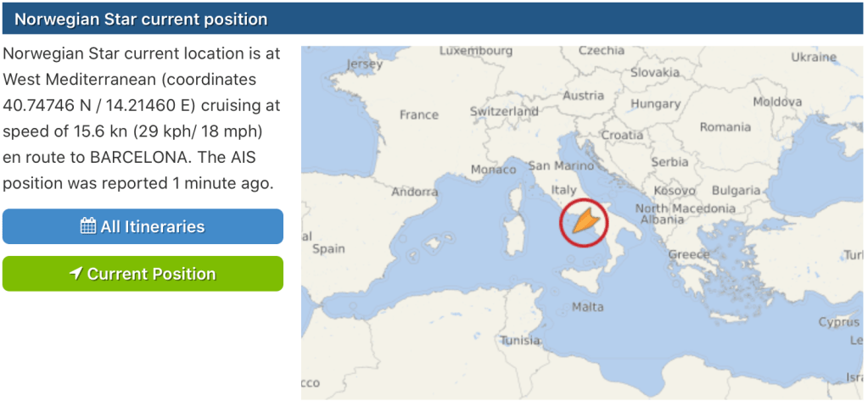The image size is (868, 401).
Task: Select the Hungary map label
Action: pyautogui.click(x=655, y=103)
